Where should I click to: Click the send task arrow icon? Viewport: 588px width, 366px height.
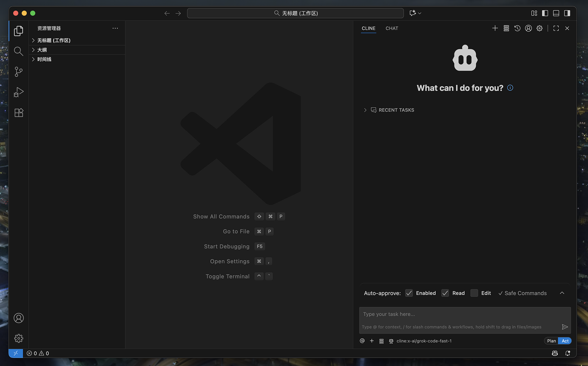[565, 327]
